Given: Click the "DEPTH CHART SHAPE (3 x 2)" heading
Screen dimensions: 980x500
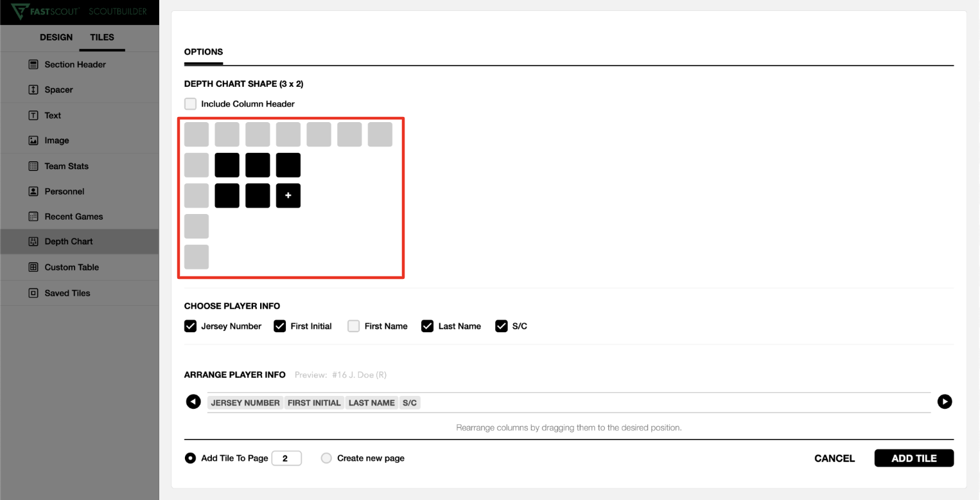Looking at the screenshot, I should pos(243,84).
